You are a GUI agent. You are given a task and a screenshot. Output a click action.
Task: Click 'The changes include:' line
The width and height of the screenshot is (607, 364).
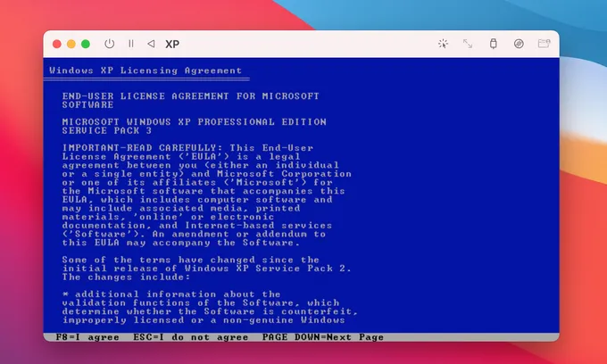[x=126, y=277]
